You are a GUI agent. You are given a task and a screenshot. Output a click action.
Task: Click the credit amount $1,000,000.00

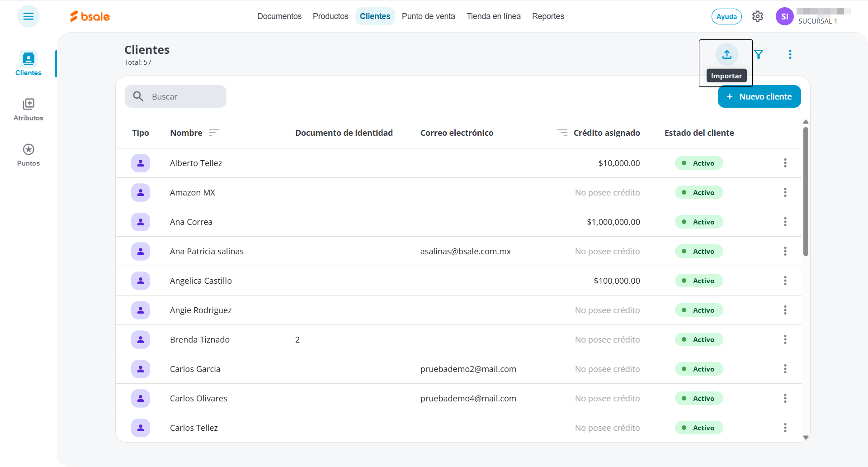613,222
